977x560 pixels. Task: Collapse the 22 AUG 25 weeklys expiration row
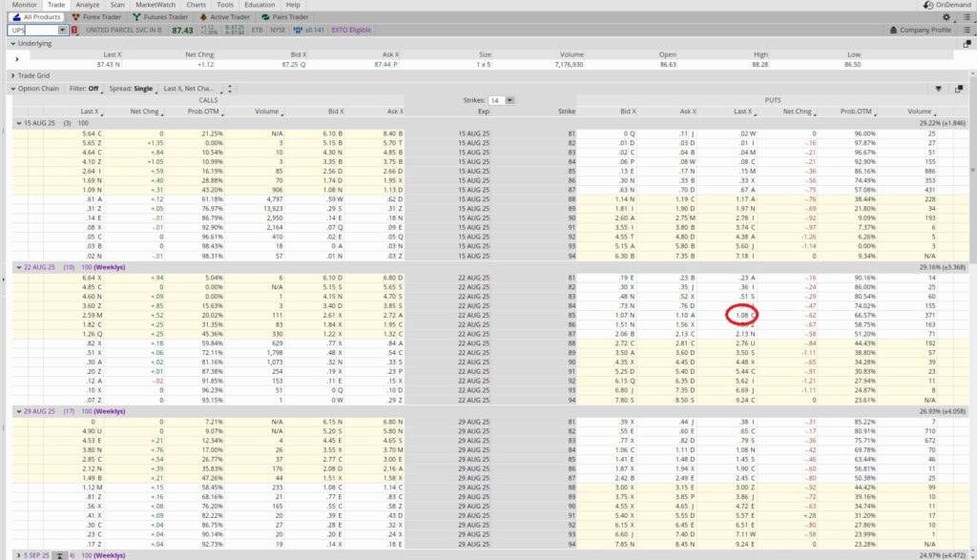tap(20, 265)
